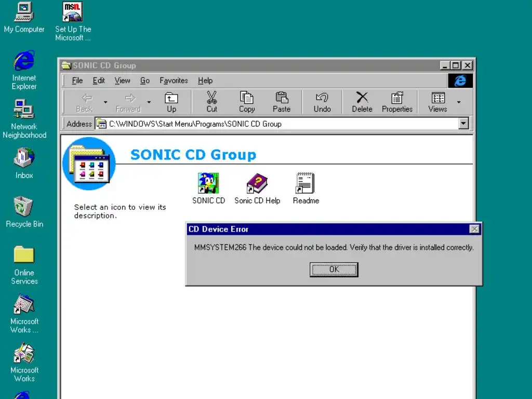
Task: Click the Views toolbar button
Action: [x=437, y=102]
